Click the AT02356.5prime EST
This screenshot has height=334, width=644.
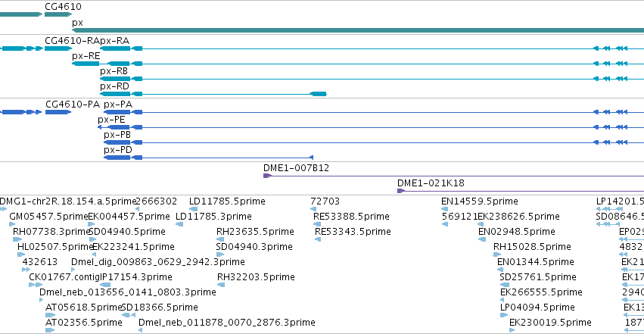[50, 331]
